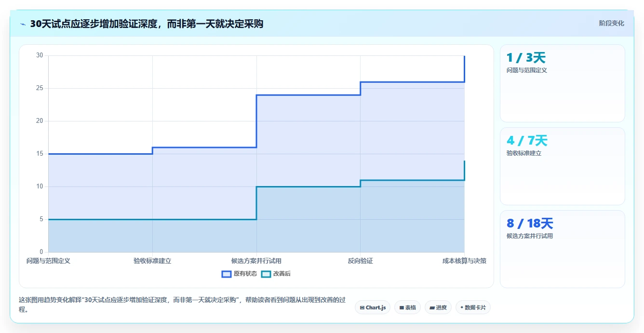Click the 1 / 3天 heading
Screen dimensions: 644x333
click(x=526, y=58)
